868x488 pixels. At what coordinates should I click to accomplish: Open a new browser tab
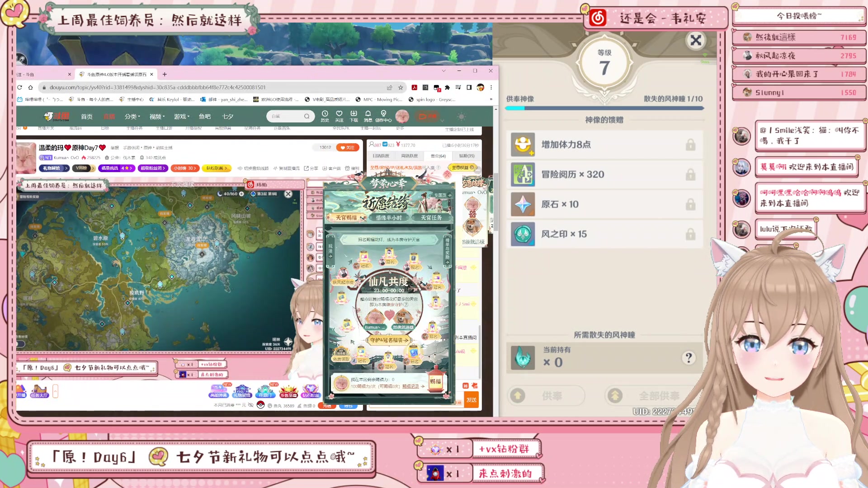(x=165, y=74)
